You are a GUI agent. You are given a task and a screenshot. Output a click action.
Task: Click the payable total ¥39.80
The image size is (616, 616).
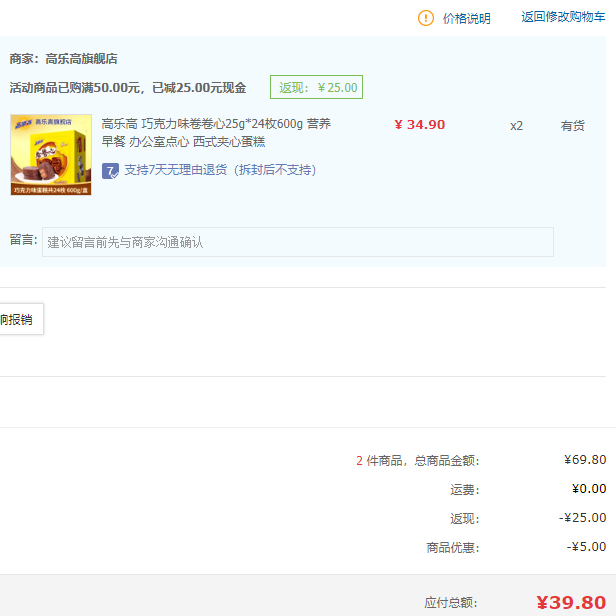571,602
